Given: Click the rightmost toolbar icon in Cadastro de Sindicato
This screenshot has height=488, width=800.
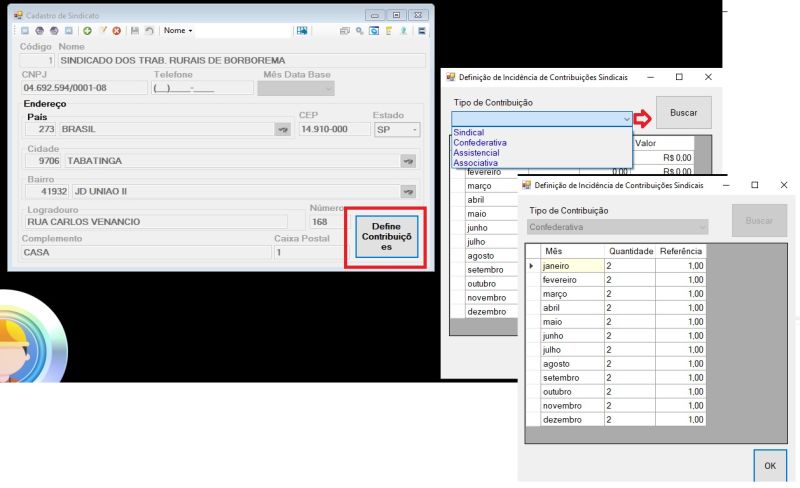Looking at the screenshot, I should pos(421,31).
